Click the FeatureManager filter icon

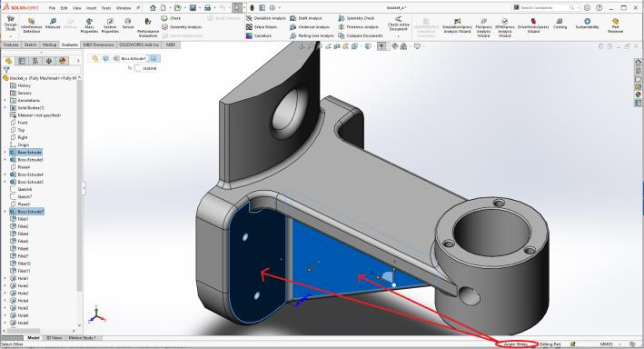6,70
